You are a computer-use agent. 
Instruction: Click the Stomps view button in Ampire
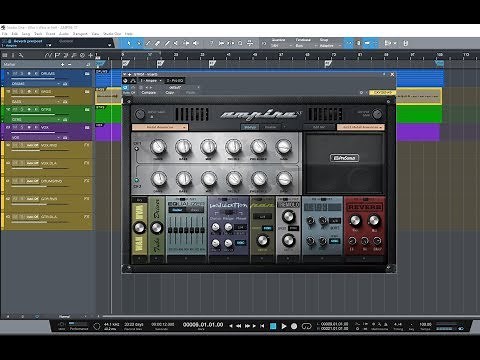[250, 127]
